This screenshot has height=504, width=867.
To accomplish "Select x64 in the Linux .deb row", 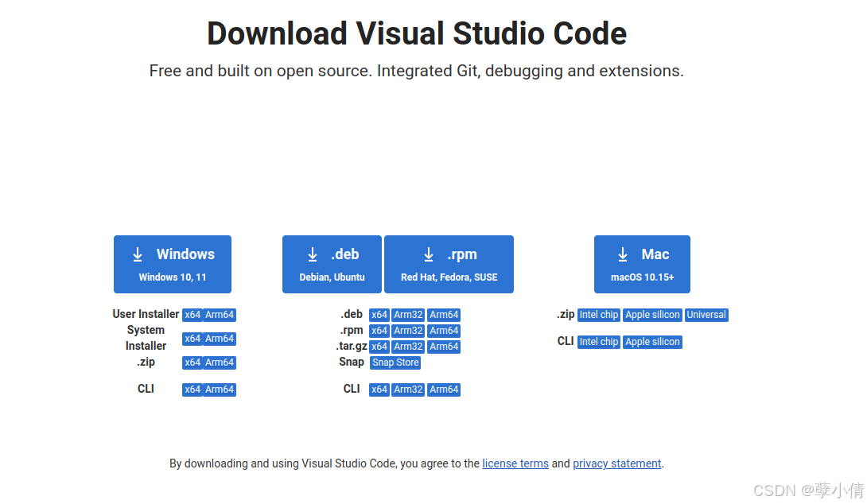I will coord(379,315).
